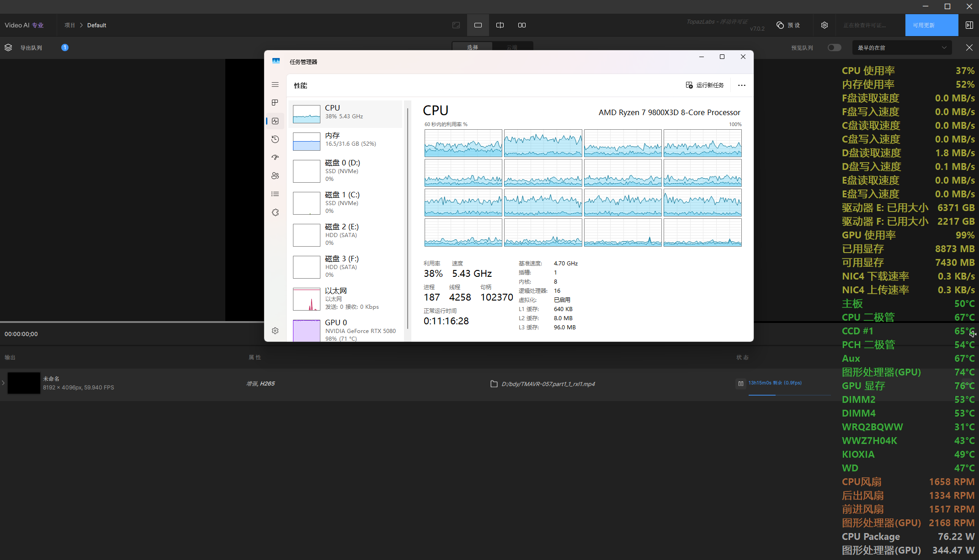The width and height of the screenshot is (979, 560).
Task: Open Task Manager hamburger navigation menu
Action: click(x=275, y=85)
